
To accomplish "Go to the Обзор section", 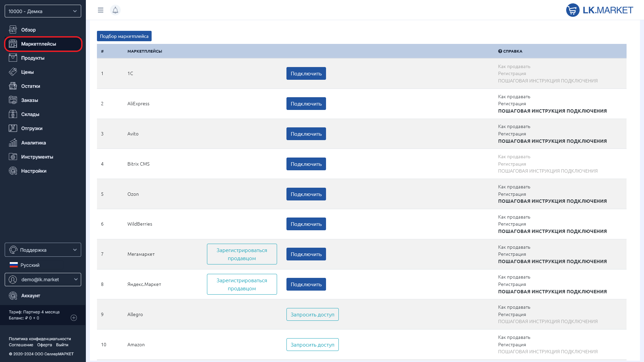I will point(28,29).
